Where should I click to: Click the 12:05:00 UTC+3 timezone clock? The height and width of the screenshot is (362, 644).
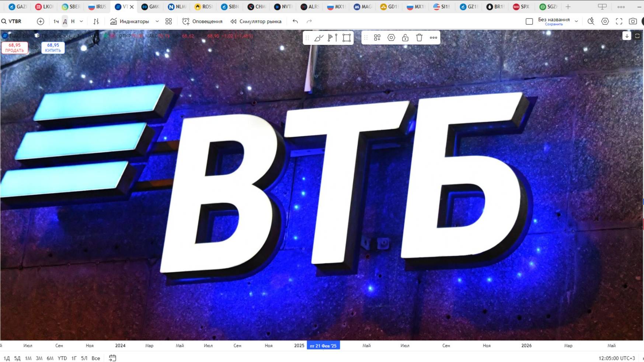(617, 358)
